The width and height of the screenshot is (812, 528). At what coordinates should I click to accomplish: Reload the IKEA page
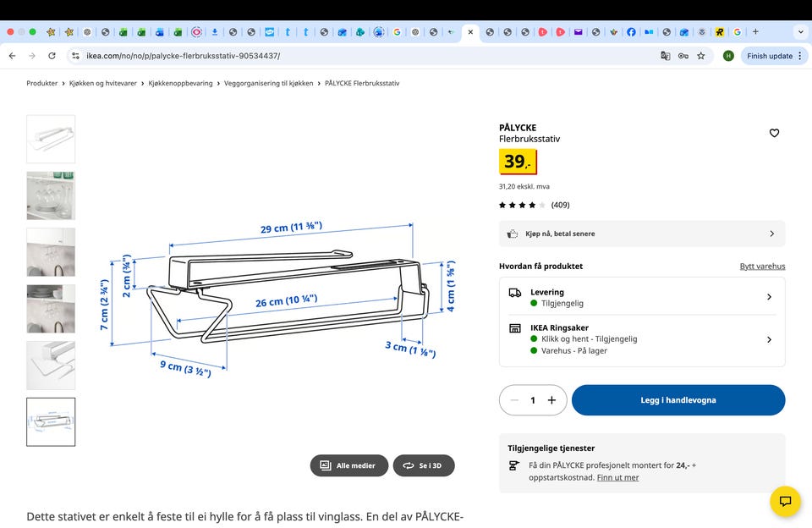point(52,56)
